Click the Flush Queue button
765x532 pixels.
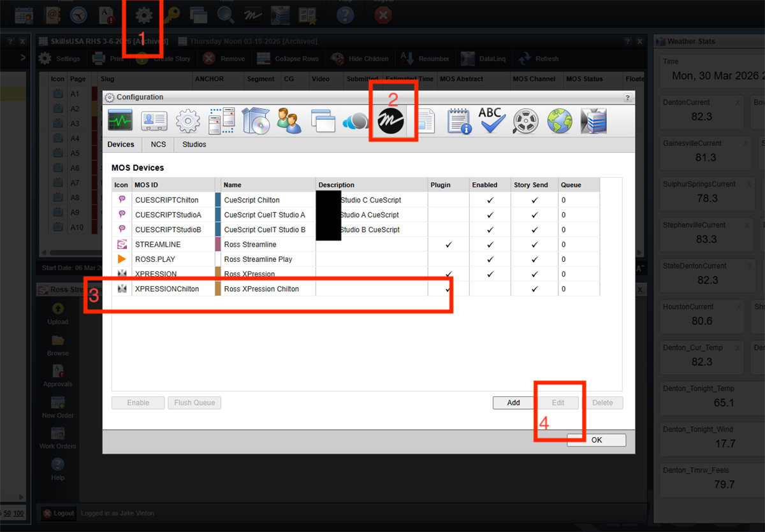(194, 403)
